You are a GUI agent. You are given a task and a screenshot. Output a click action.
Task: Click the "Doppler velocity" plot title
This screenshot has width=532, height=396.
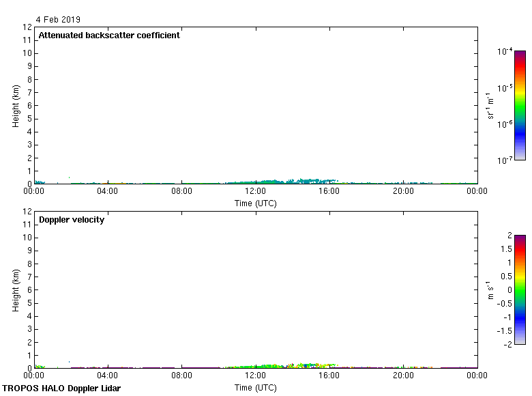[72, 220]
